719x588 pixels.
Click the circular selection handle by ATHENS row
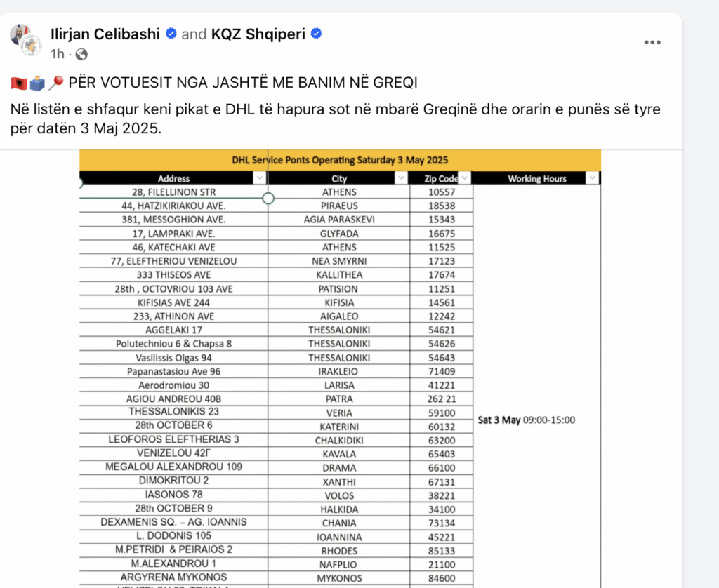[x=268, y=199]
